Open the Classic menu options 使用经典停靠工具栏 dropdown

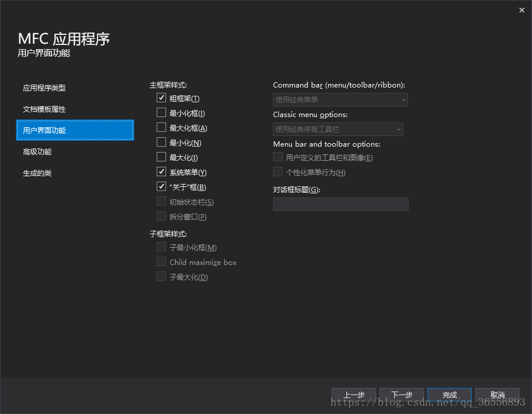[338, 130]
